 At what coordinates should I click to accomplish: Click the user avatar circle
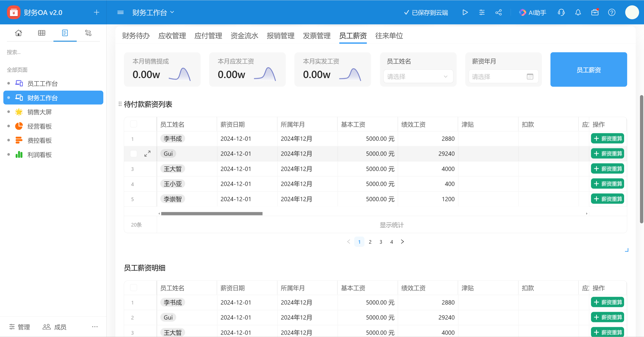pos(632,12)
